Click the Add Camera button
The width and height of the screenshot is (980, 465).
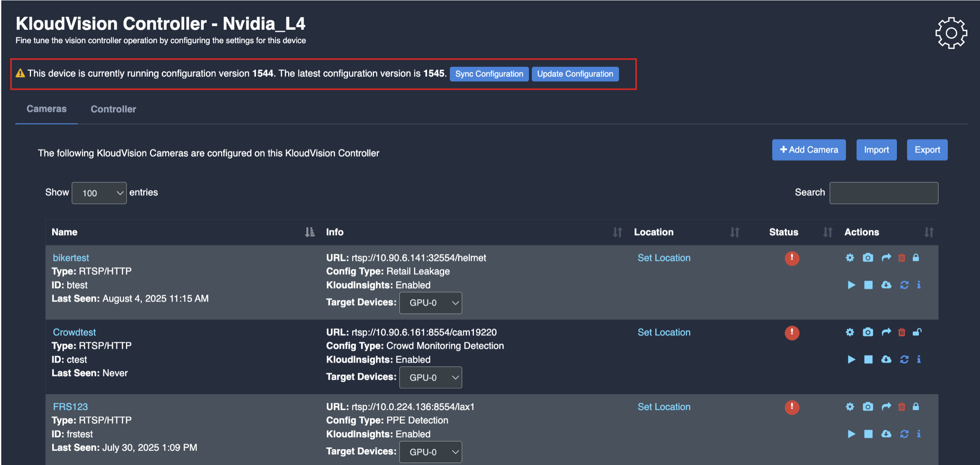(x=809, y=150)
